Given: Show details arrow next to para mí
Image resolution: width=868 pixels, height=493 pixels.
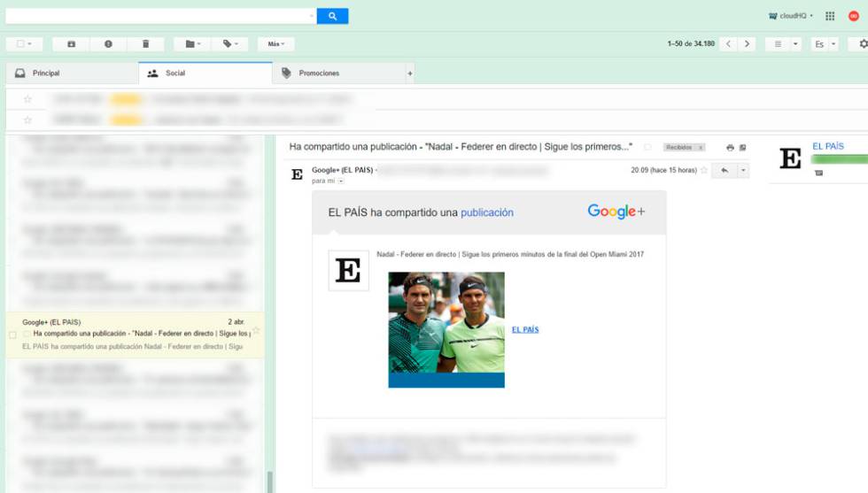Looking at the screenshot, I should (341, 181).
